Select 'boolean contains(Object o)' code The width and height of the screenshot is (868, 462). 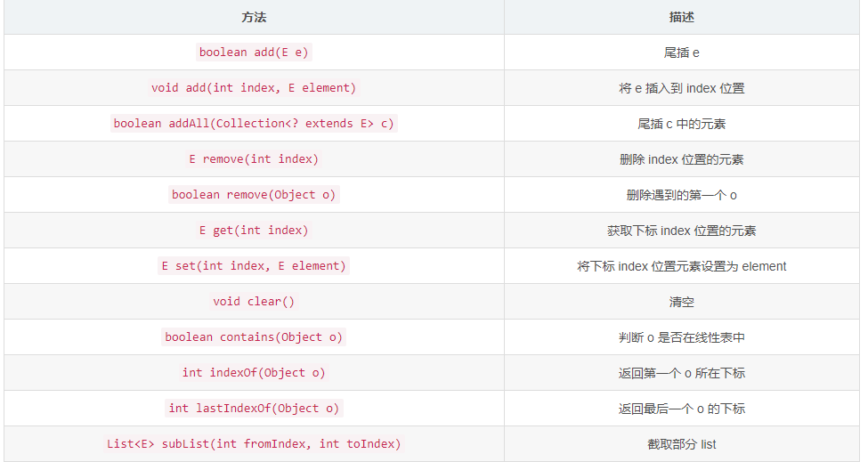point(254,337)
